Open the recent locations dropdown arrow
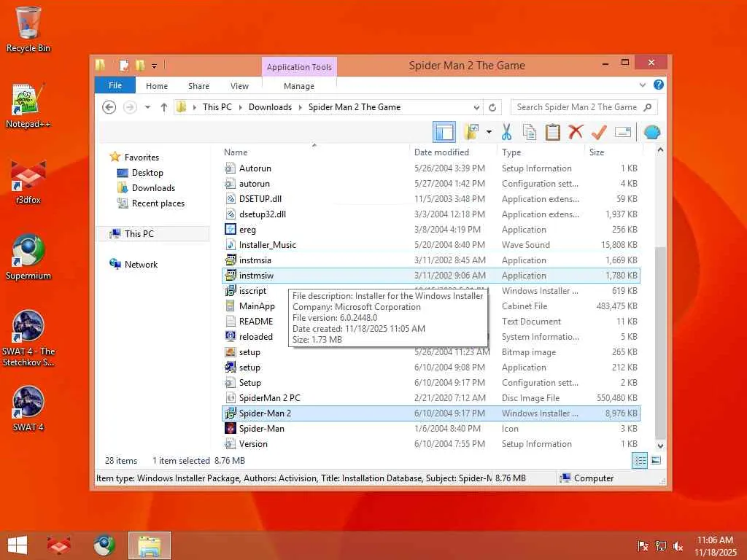 pos(147,107)
